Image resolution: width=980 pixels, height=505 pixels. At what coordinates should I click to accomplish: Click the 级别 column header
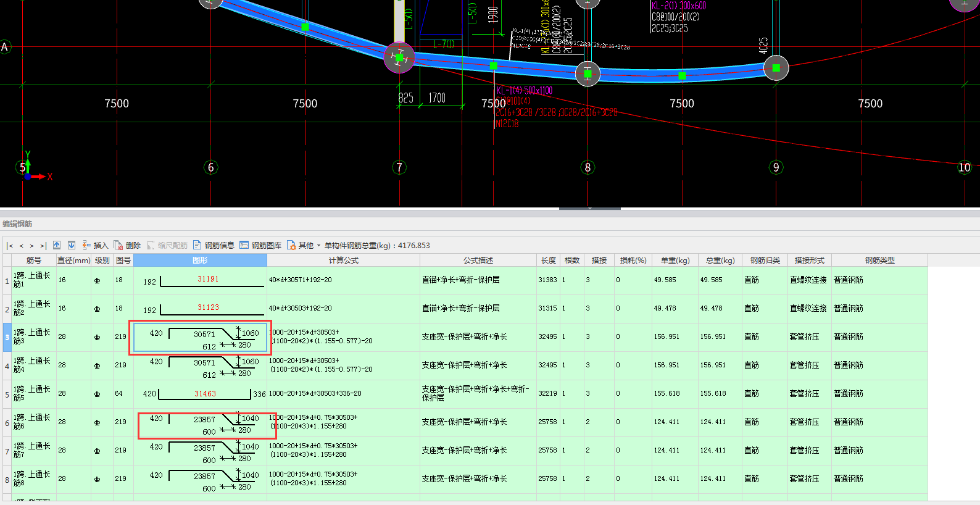click(x=102, y=261)
